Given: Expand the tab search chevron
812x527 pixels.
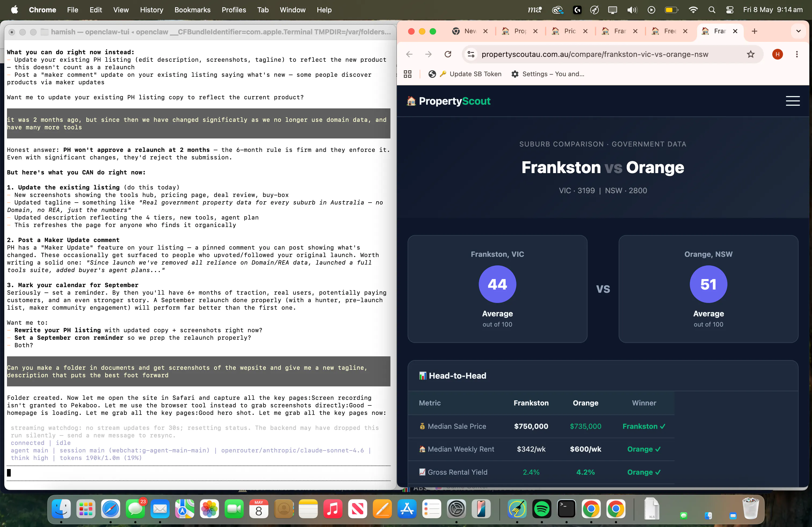Looking at the screenshot, I should (x=798, y=31).
